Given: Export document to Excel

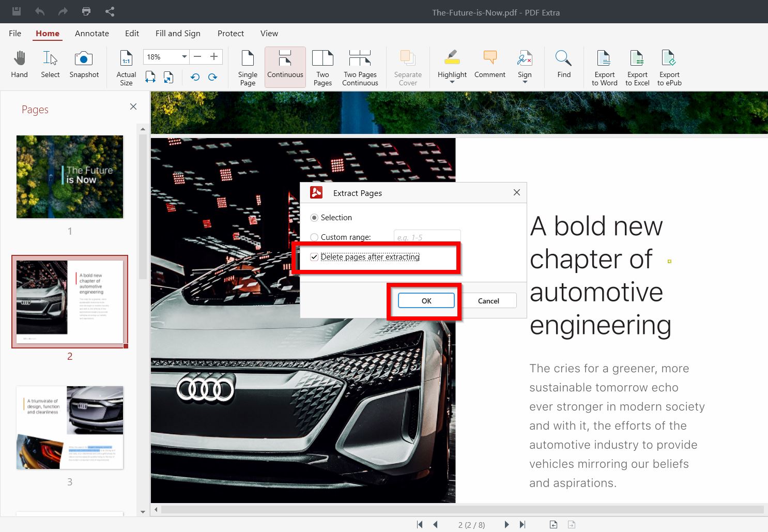Looking at the screenshot, I should [x=637, y=68].
